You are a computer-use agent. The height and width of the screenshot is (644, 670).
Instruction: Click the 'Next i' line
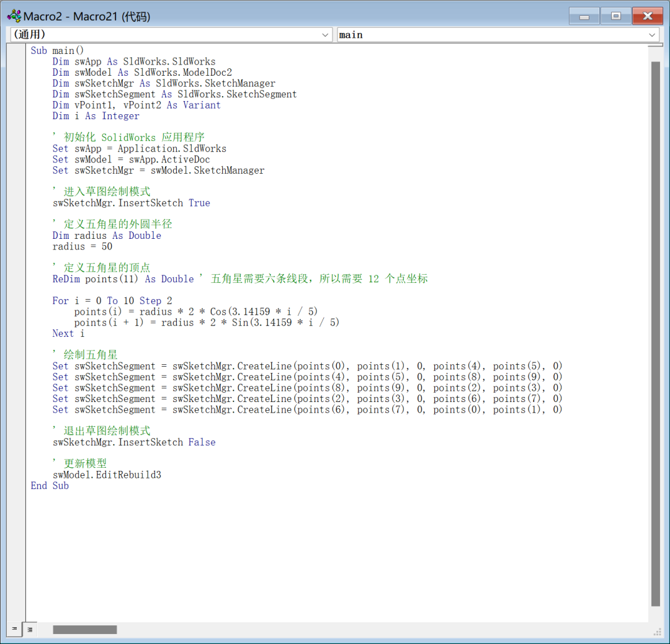point(68,333)
